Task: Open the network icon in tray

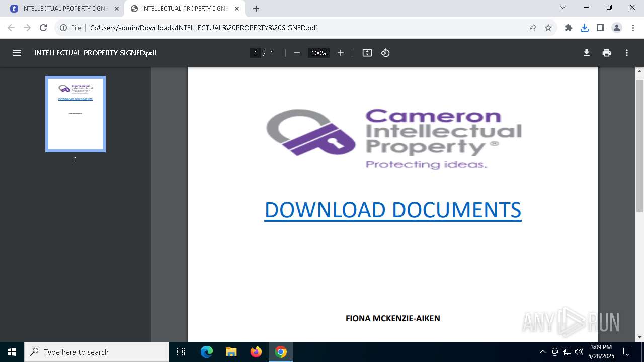Action: pos(567,352)
